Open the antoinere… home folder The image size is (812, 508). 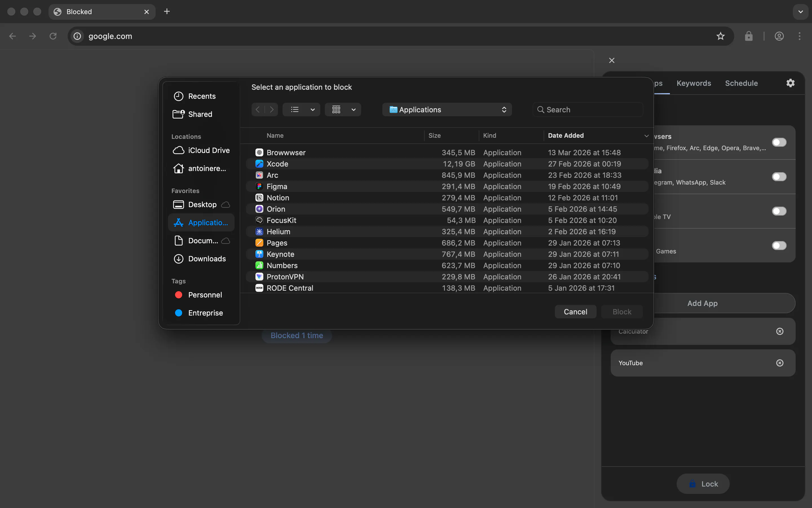pos(201,168)
